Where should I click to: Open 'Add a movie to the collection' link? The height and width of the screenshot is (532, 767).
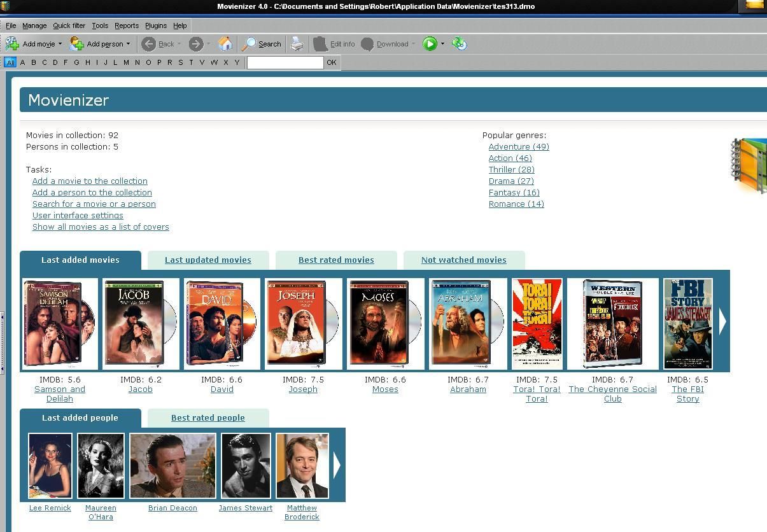[90, 181]
